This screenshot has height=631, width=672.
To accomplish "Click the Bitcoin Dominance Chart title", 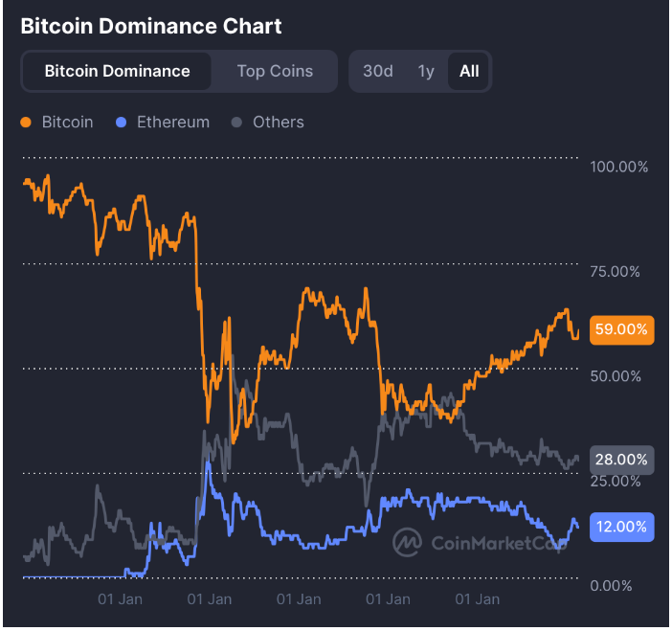I will coord(151,26).
